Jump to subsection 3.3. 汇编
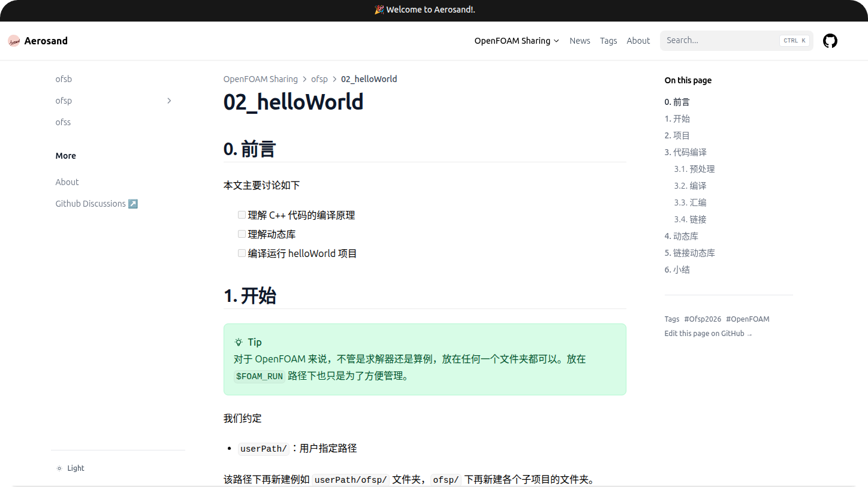This screenshot has height=487, width=868. click(x=690, y=202)
